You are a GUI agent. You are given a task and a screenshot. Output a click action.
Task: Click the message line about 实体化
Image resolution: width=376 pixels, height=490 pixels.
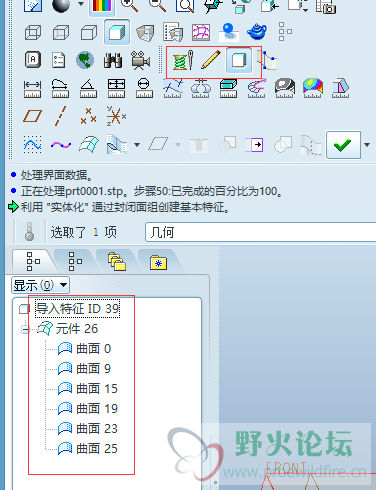click(x=125, y=207)
